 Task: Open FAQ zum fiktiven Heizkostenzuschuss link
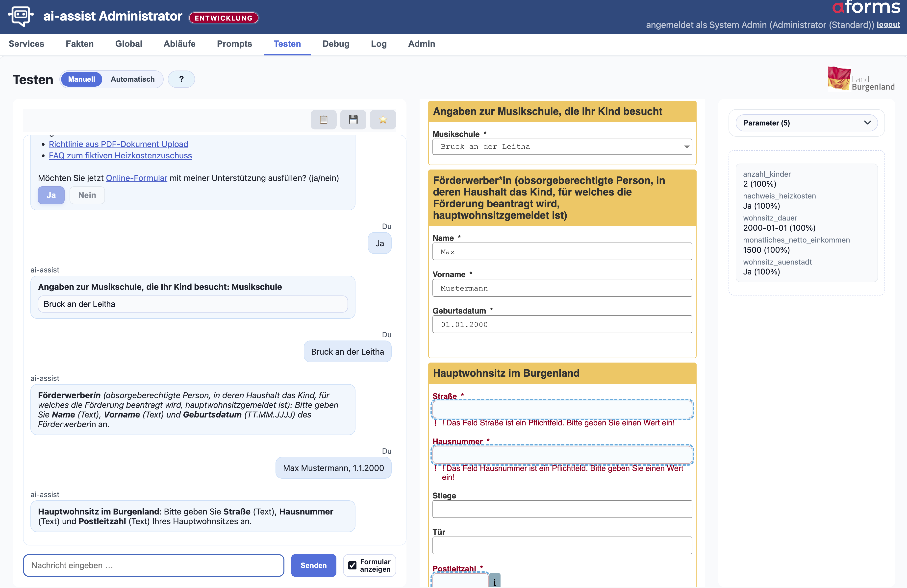(120, 155)
